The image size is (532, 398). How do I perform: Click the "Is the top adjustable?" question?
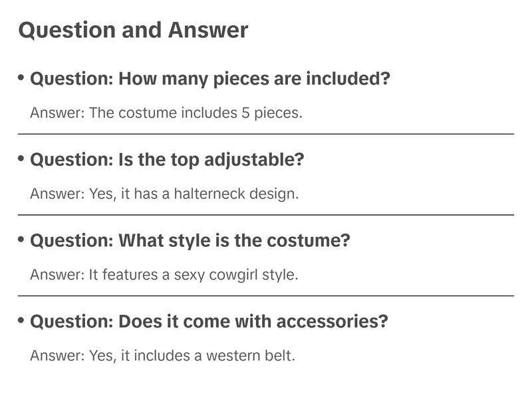point(167,160)
